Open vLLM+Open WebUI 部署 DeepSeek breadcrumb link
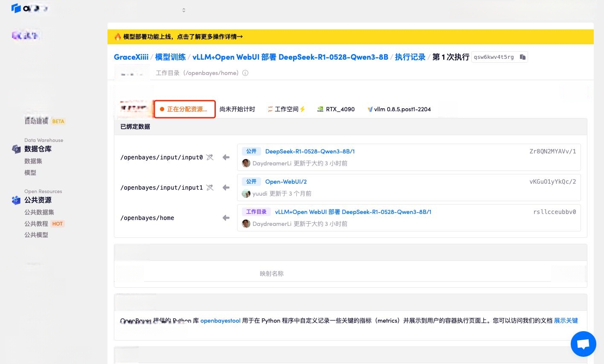The image size is (604, 364). (290, 57)
